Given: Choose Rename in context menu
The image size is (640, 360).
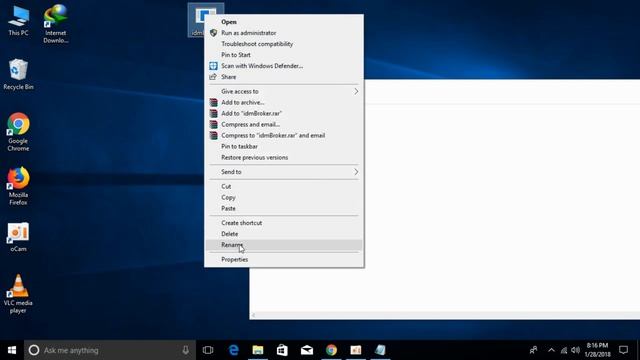Looking at the screenshot, I should [283, 245].
